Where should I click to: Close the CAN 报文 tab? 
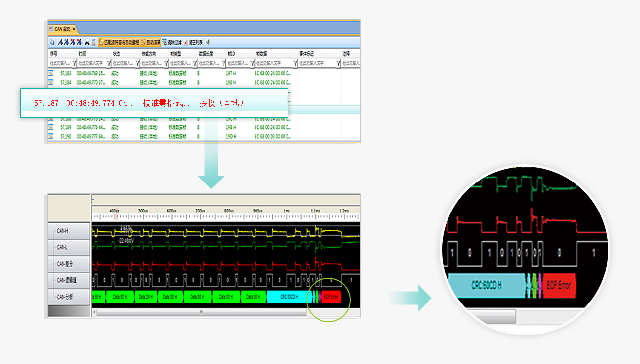click(x=74, y=29)
